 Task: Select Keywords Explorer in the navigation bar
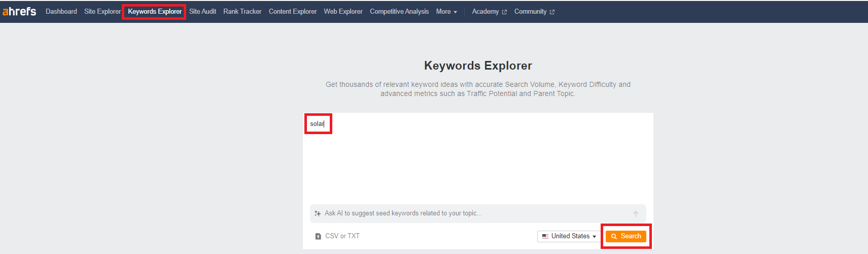[155, 11]
